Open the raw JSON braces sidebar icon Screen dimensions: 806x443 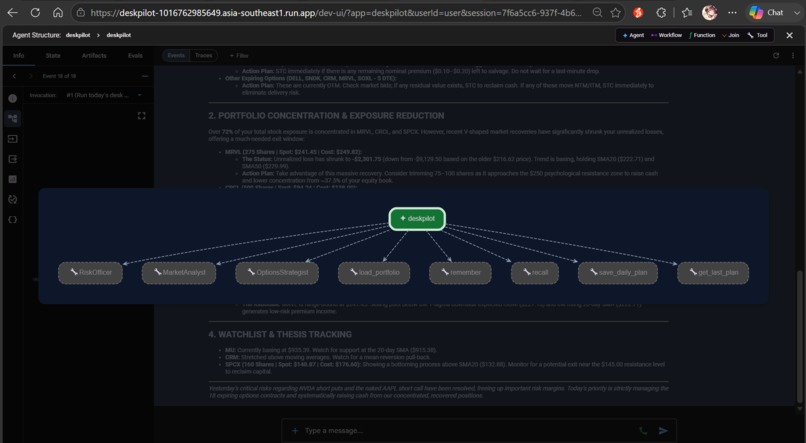[13, 220]
